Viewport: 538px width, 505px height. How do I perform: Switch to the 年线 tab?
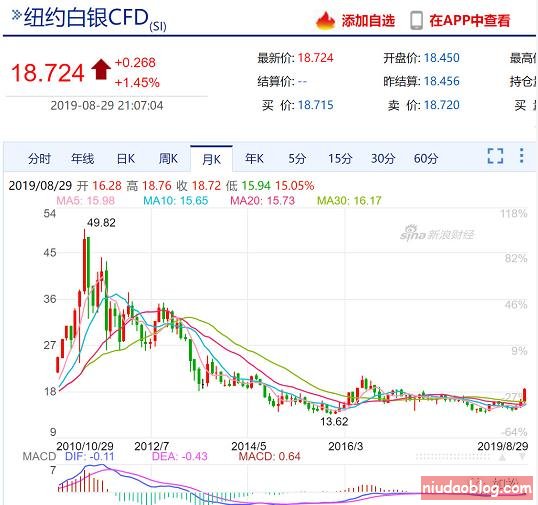click(x=82, y=159)
